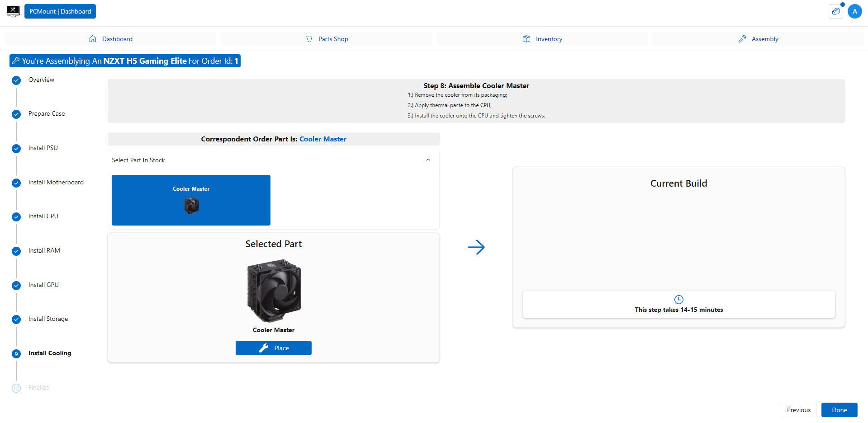Click the box icon beside Inventory
Screen dimensions: 868x423
pyautogui.click(x=526, y=39)
